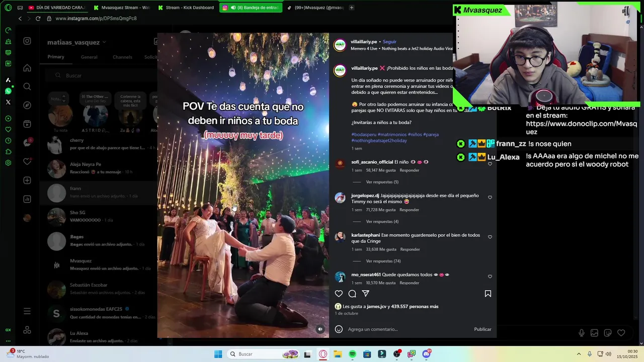Switch to the General inbox tab
Screen dimensions: 644x362
(89, 57)
